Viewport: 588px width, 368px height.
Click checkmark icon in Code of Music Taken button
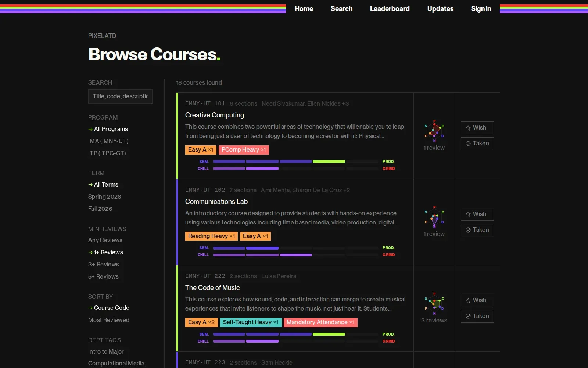pyautogui.click(x=468, y=316)
